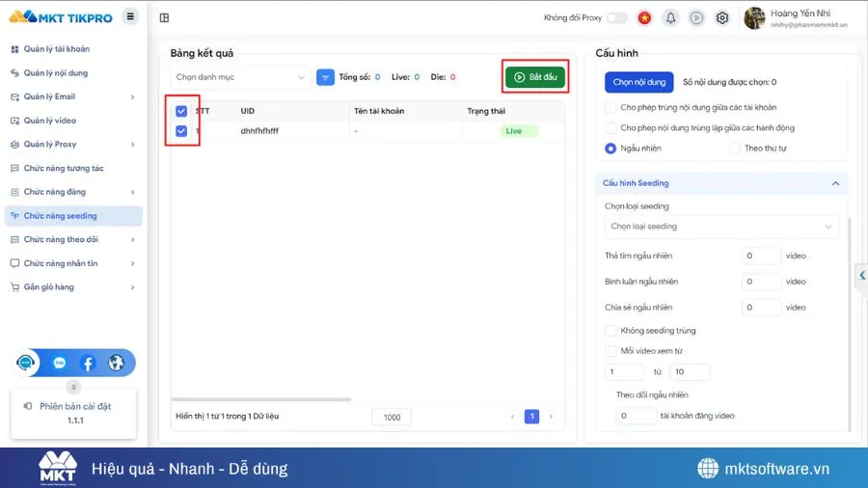The image size is (868, 488).
Task: Click the view-time minimum field showing 1
Action: (625, 372)
